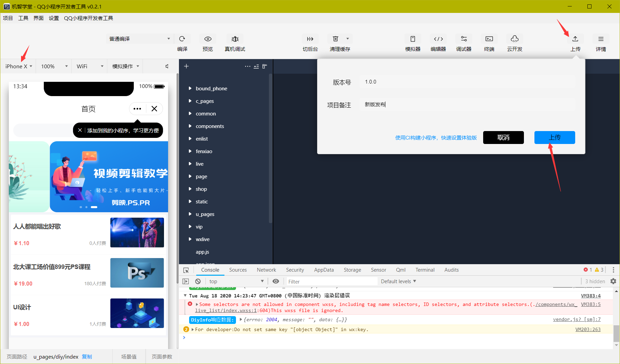Viewport: 620px width, 364px height.
Task: Open the 终端 terminal icon
Action: [x=489, y=39]
